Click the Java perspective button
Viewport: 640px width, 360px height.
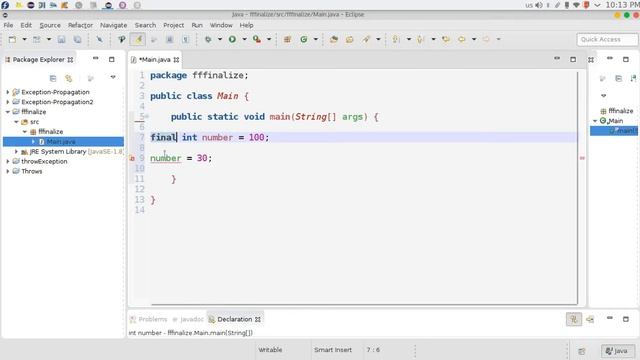pos(617,351)
